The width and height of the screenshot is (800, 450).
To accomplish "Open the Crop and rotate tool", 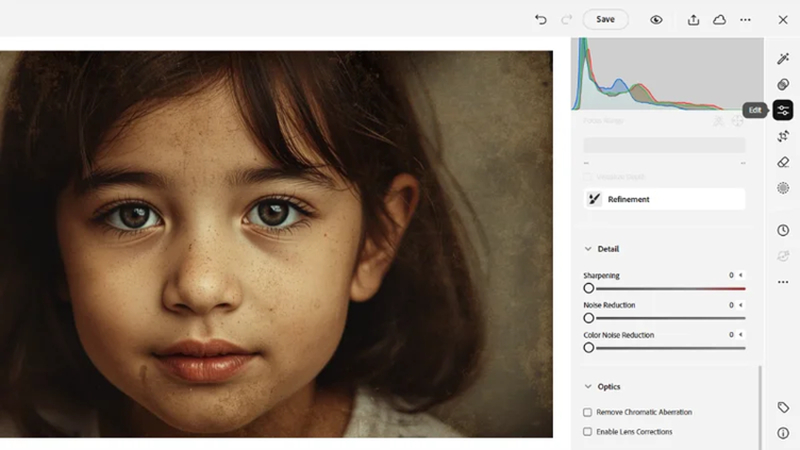I will [x=783, y=136].
